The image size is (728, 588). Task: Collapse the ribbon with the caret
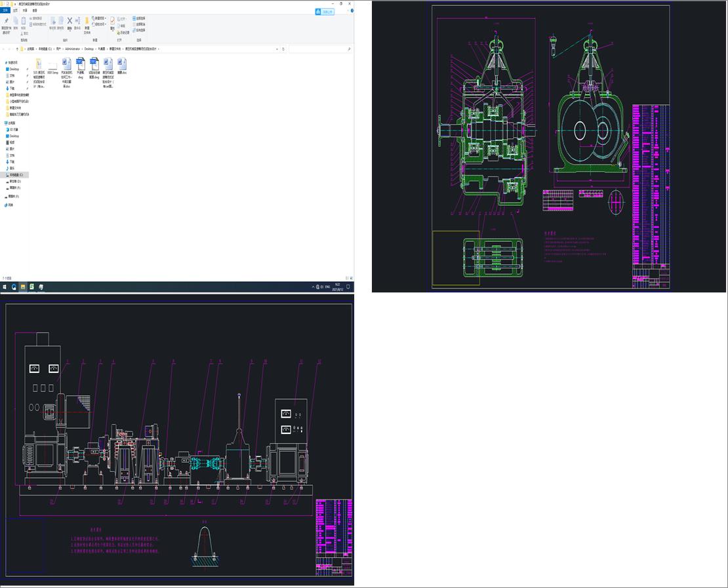(x=348, y=10)
